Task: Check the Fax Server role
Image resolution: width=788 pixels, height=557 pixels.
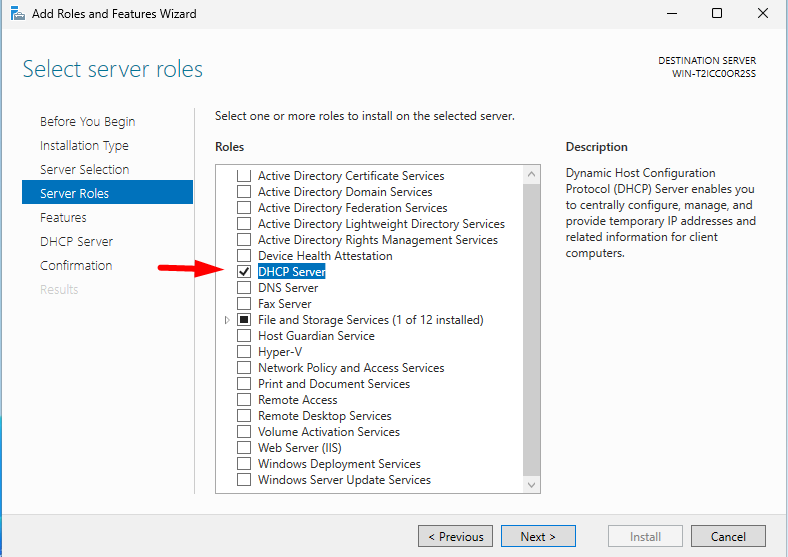Action: 244,304
